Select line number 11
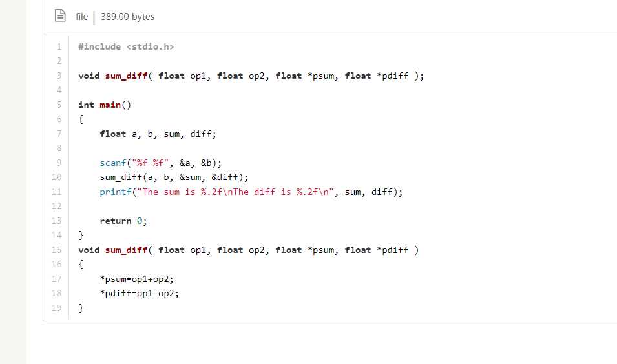This screenshot has width=617, height=364. tap(57, 192)
